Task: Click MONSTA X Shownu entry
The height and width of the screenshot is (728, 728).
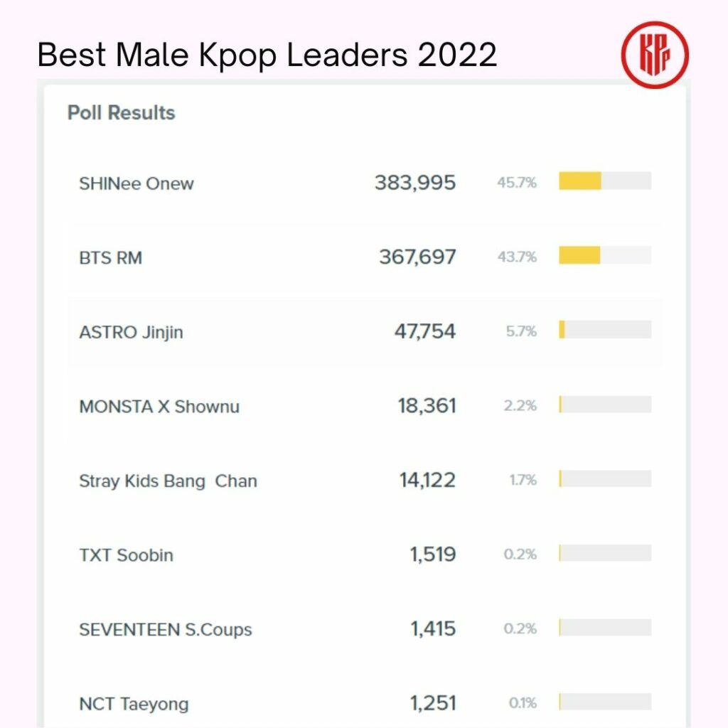Action: (159, 407)
